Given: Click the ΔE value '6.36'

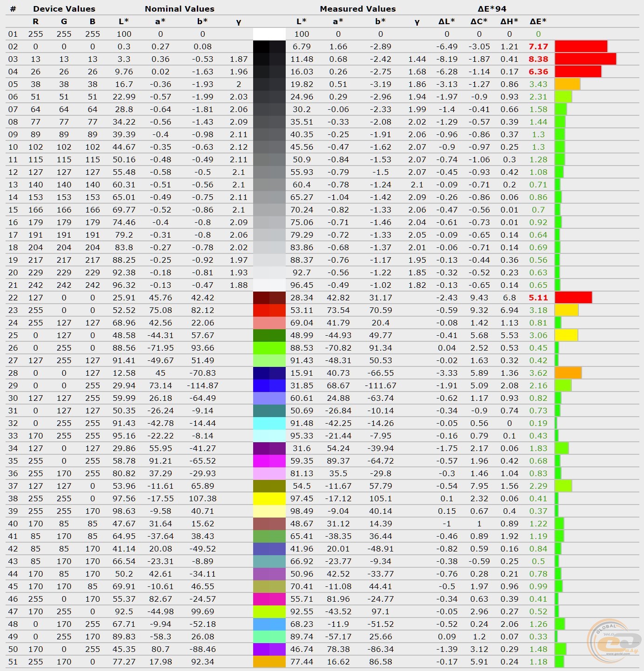Looking at the screenshot, I should pyautogui.click(x=538, y=72).
